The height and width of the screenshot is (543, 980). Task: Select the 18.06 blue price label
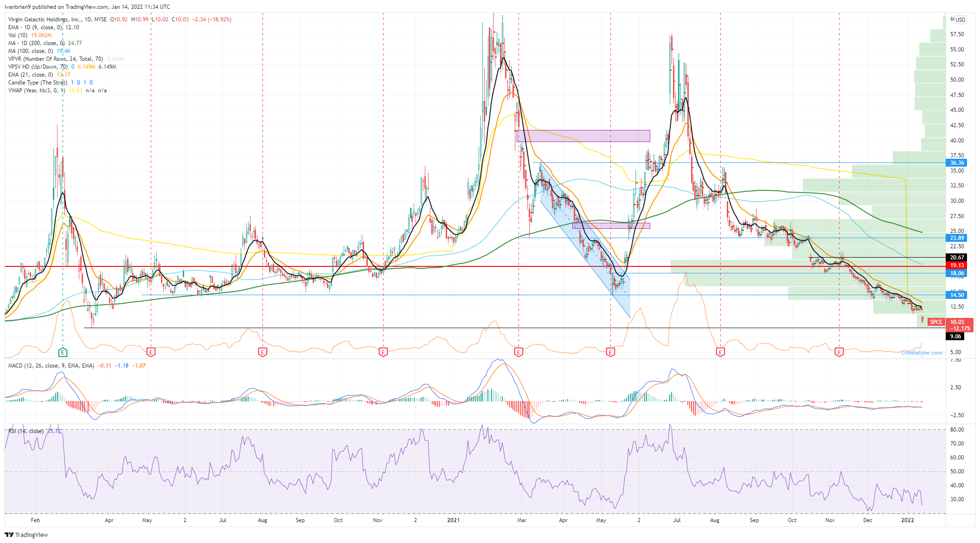click(957, 273)
